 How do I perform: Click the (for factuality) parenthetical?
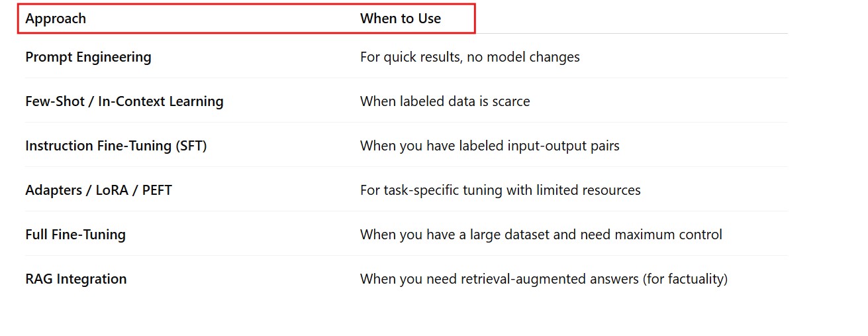[x=685, y=279]
